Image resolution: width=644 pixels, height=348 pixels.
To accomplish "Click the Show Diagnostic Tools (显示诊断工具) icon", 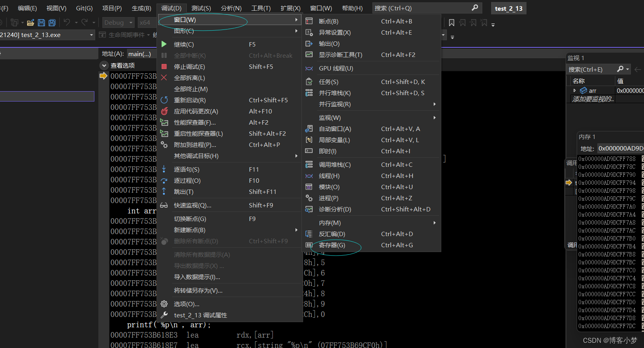I will tap(309, 55).
